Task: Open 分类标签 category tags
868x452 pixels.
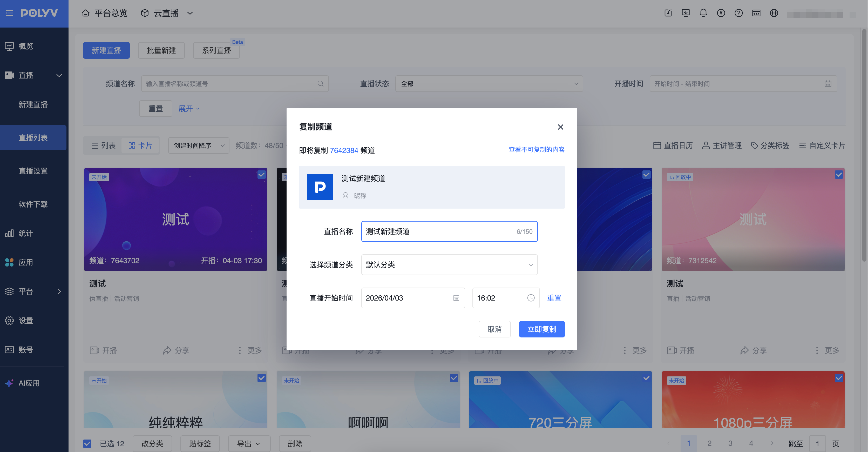Action: (x=770, y=145)
